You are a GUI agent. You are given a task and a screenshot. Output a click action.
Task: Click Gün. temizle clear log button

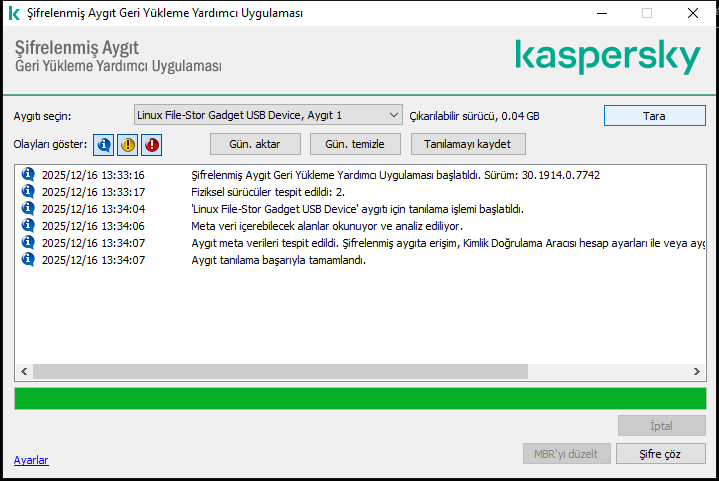(x=355, y=144)
